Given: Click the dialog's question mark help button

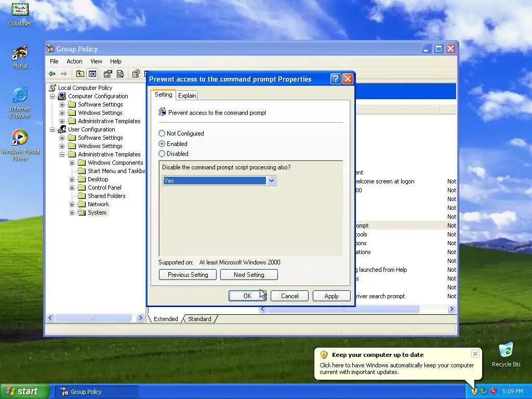Looking at the screenshot, I should pos(335,79).
